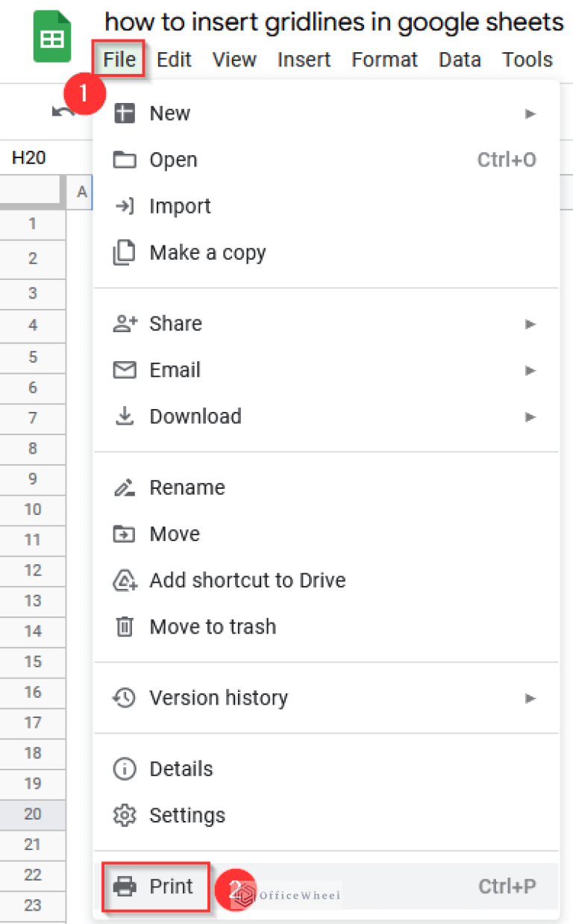Click Details in the File menu
The image size is (573, 924).
coord(181,769)
